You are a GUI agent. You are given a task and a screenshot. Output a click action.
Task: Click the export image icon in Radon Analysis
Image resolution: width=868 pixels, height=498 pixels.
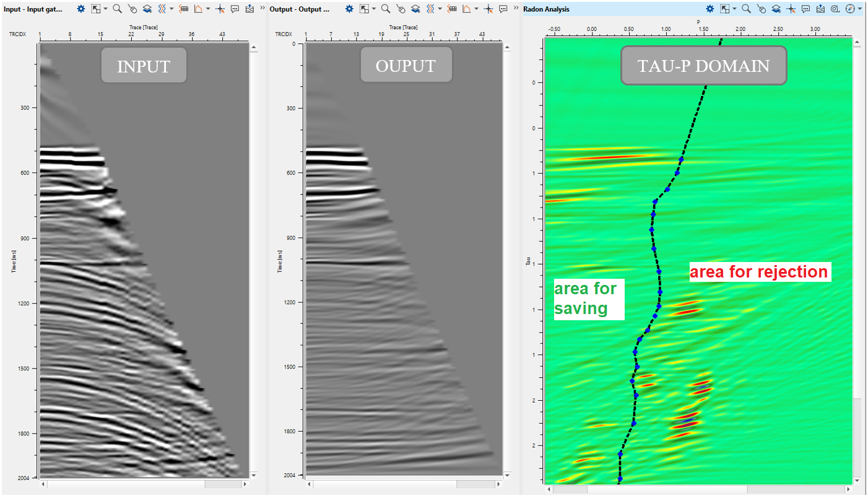[820, 9]
